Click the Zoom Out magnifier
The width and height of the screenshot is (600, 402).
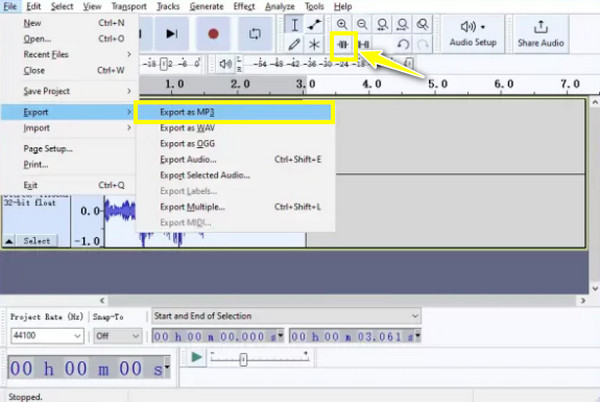click(x=362, y=24)
